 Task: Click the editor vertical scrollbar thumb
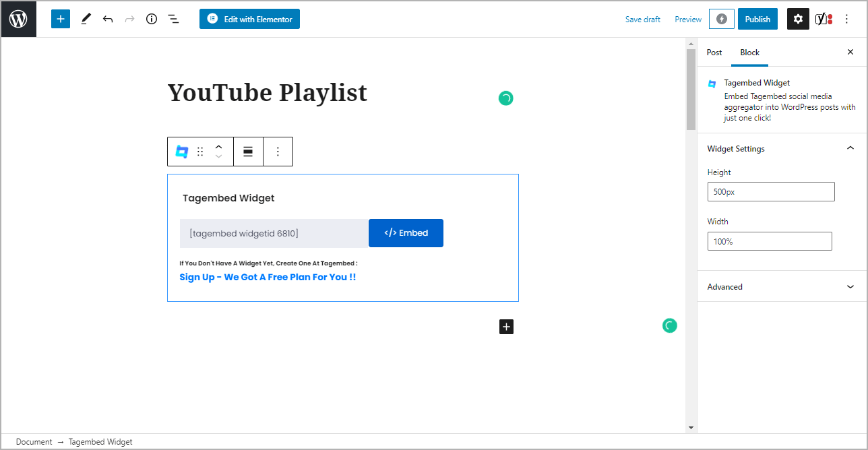tap(691, 90)
